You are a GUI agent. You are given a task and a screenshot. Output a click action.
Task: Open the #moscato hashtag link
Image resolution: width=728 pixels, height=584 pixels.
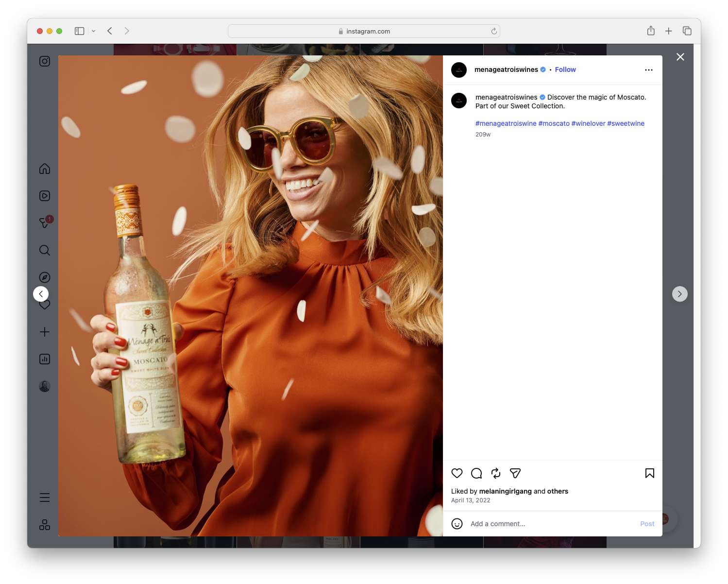point(554,123)
